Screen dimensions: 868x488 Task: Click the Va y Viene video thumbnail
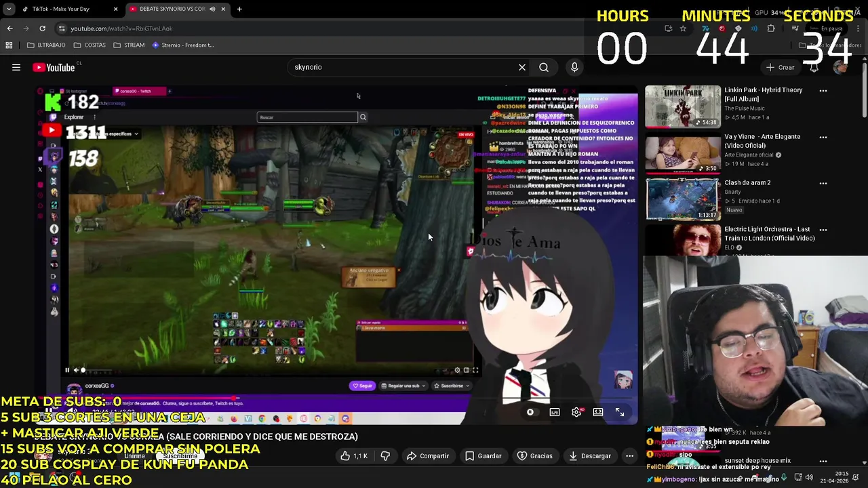(683, 153)
